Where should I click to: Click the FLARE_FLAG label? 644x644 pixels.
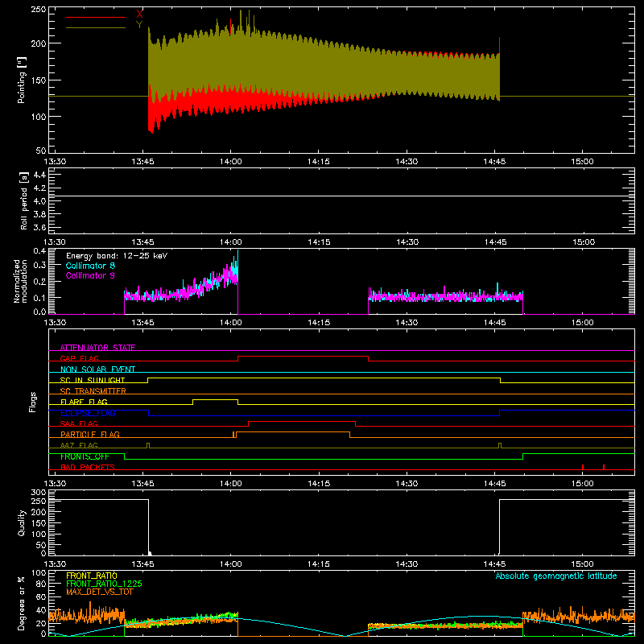(x=84, y=402)
